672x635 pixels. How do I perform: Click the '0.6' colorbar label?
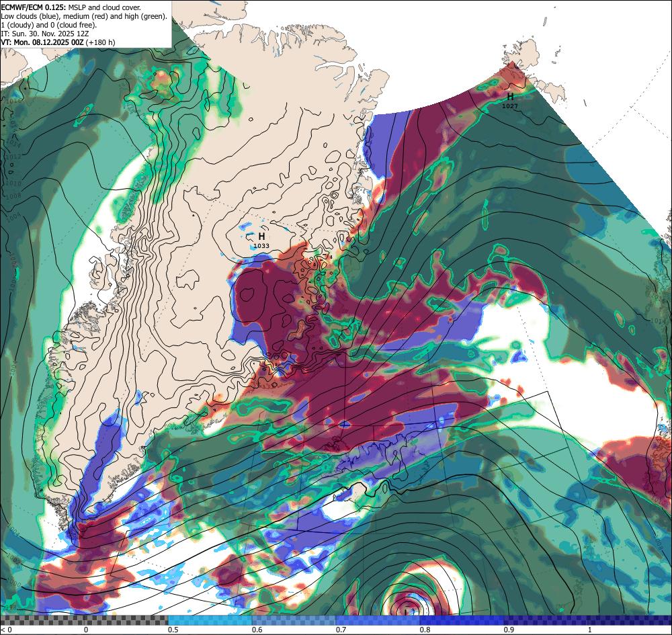[257, 630]
